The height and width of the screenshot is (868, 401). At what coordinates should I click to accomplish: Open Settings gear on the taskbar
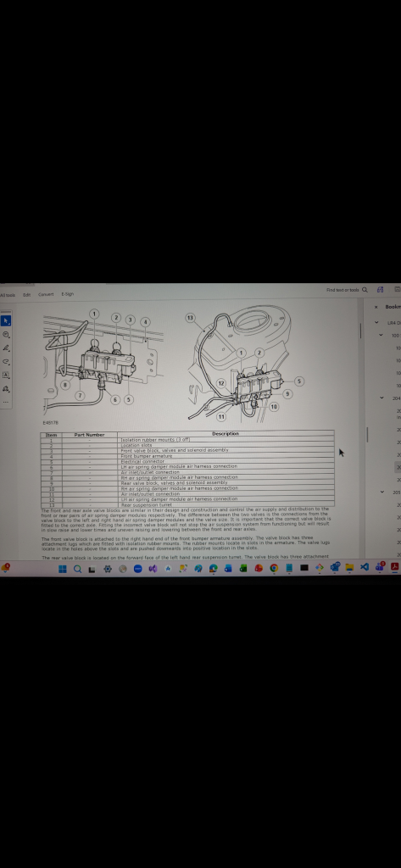pos(108,568)
